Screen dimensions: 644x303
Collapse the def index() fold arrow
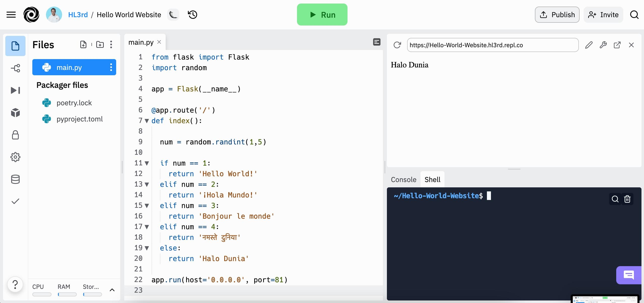pos(147,121)
